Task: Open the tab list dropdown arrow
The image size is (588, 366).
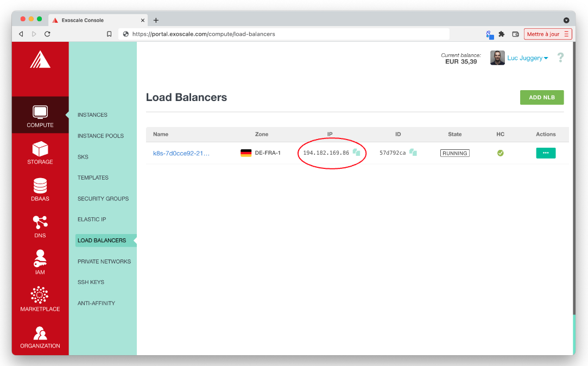Action: (x=566, y=20)
